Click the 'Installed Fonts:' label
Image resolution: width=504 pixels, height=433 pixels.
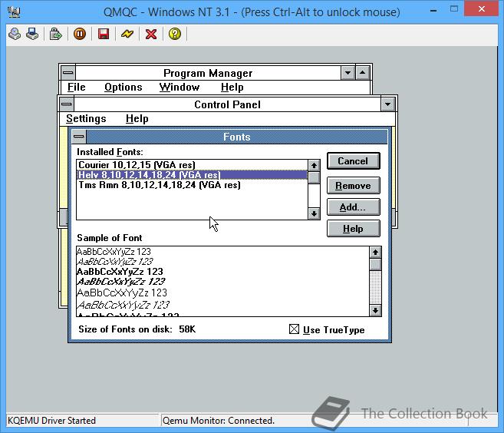110,152
